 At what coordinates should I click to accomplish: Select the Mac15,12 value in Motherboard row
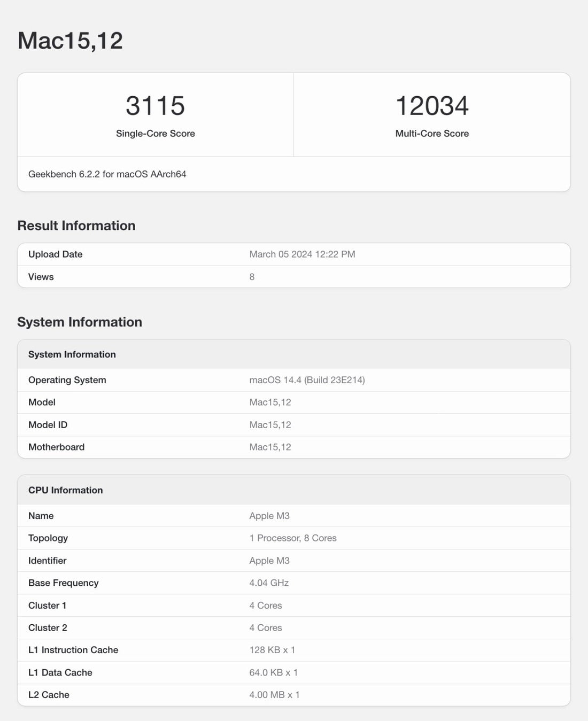[270, 447]
